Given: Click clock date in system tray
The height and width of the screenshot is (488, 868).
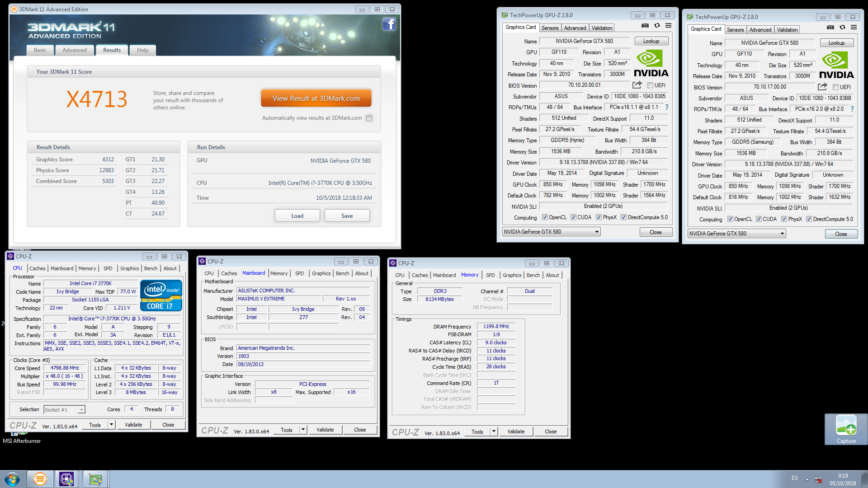Looking at the screenshot, I should (x=843, y=483).
